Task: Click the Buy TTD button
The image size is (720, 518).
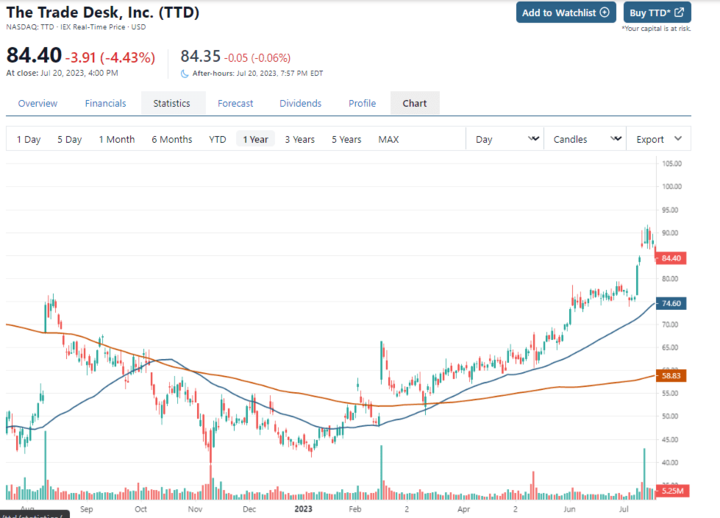Action: [657, 12]
